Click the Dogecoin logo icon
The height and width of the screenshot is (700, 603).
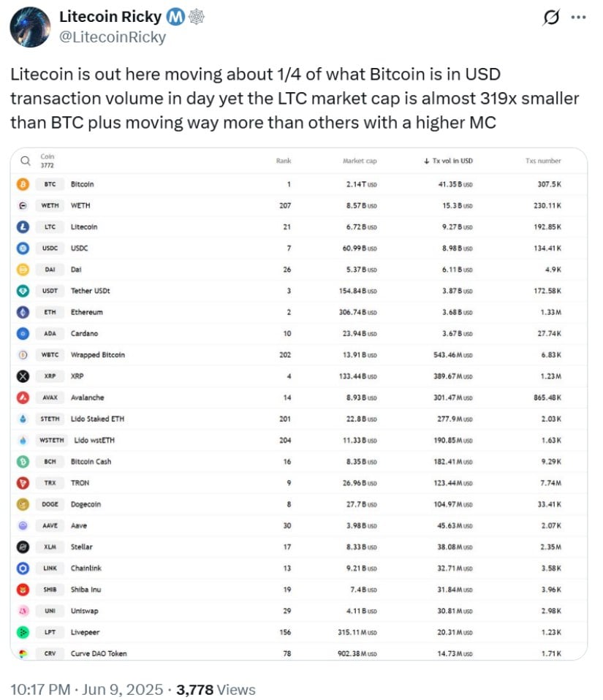click(x=23, y=504)
